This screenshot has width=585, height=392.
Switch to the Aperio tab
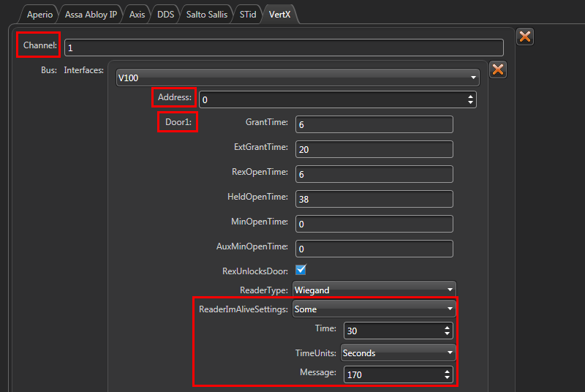(x=39, y=14)
